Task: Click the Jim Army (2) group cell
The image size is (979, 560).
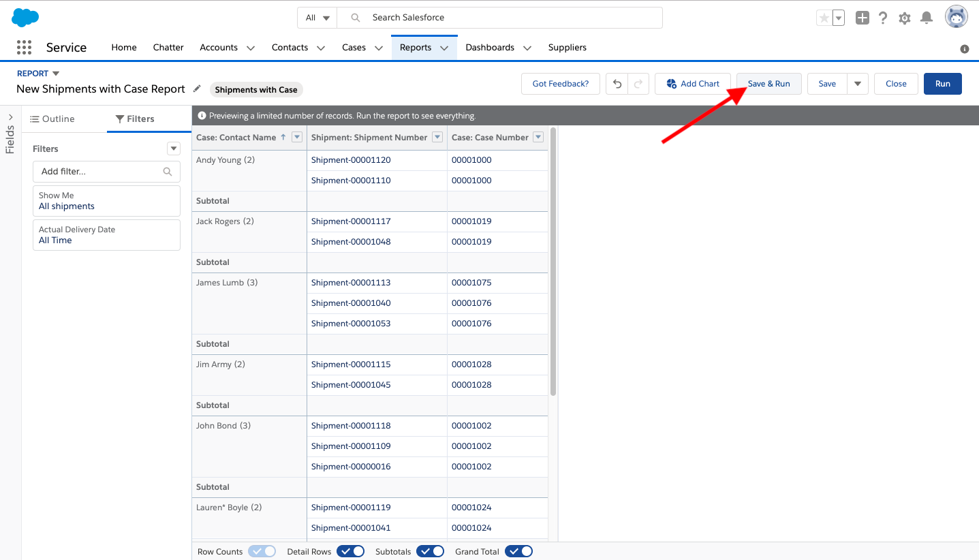Action: click(x=249, y=375)
